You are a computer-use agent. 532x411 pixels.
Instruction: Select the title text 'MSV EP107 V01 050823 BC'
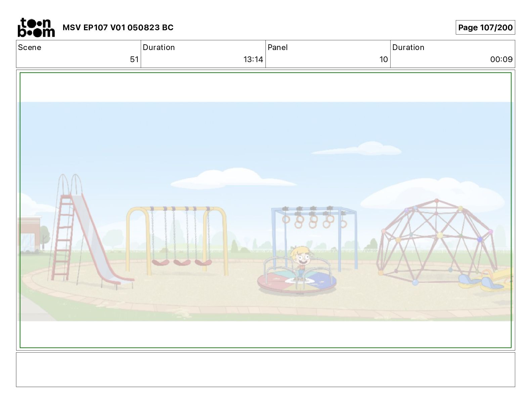[x=118, y=28]
